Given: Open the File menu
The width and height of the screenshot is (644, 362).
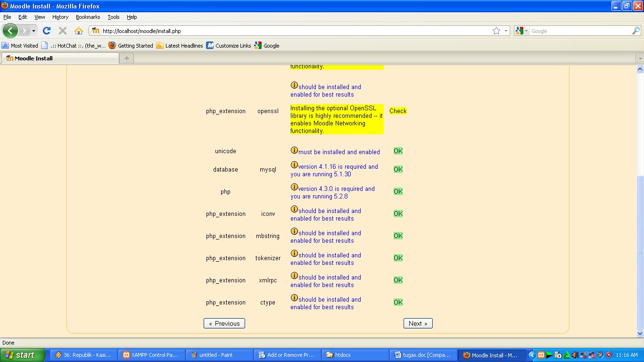Looking at the screenshot, I should [7, 17].
